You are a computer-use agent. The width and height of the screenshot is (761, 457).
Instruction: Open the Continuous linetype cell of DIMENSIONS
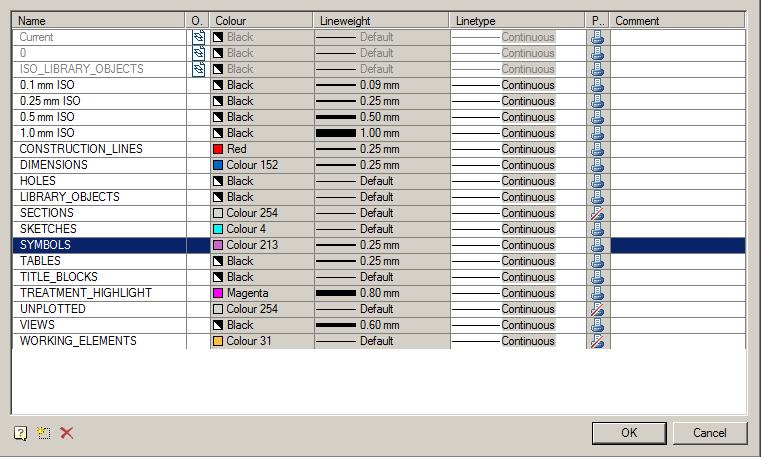point(518,165)
